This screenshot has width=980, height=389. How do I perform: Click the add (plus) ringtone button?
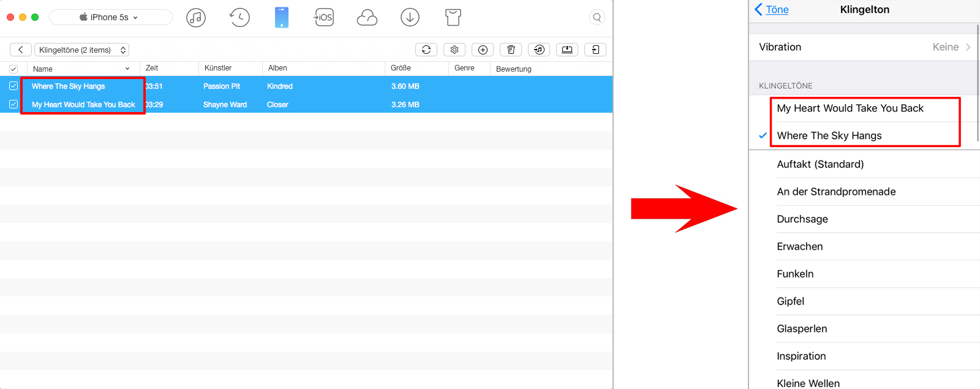click(x=483, y=50)
